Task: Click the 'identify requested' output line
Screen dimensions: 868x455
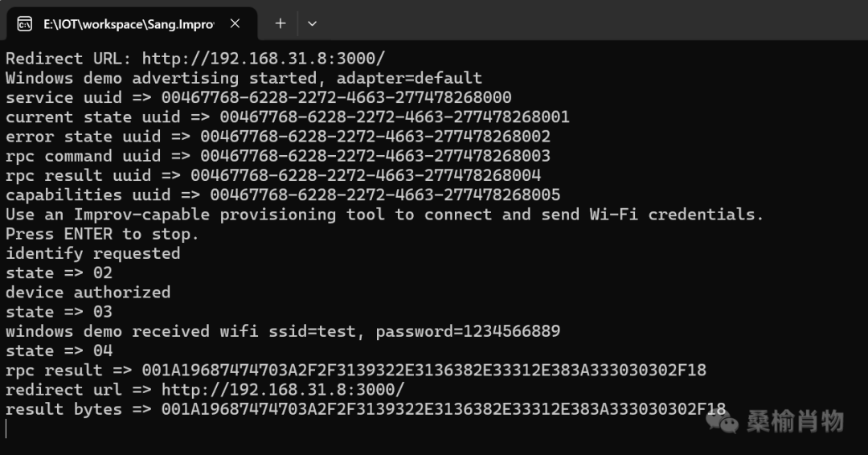Action: point(93,253)
